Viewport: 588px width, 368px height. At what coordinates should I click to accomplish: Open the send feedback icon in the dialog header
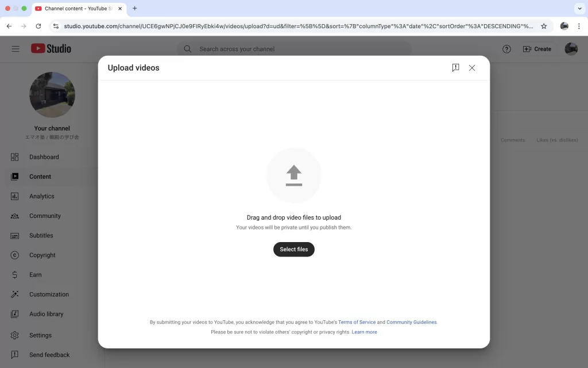point(455,68)
